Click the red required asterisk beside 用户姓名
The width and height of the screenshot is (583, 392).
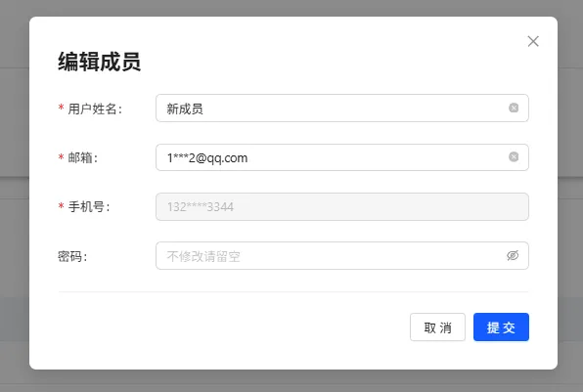click(x=61, y=109)
